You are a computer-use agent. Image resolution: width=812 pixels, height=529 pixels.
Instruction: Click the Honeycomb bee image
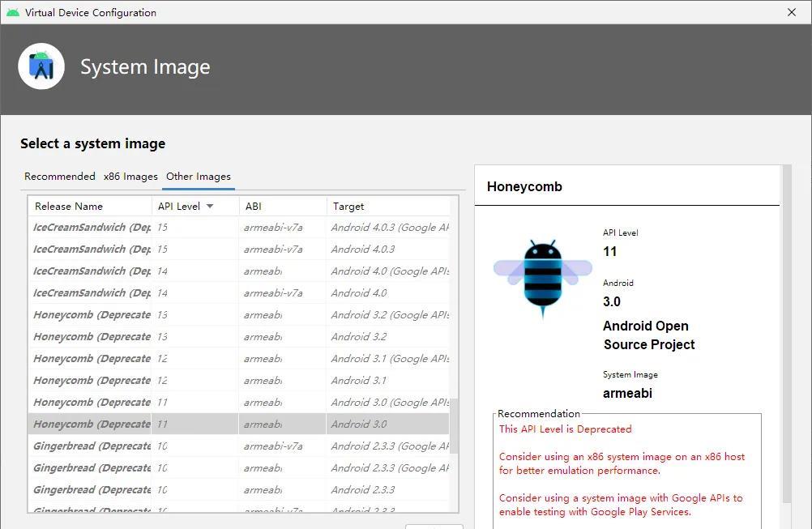pos(543,279)
